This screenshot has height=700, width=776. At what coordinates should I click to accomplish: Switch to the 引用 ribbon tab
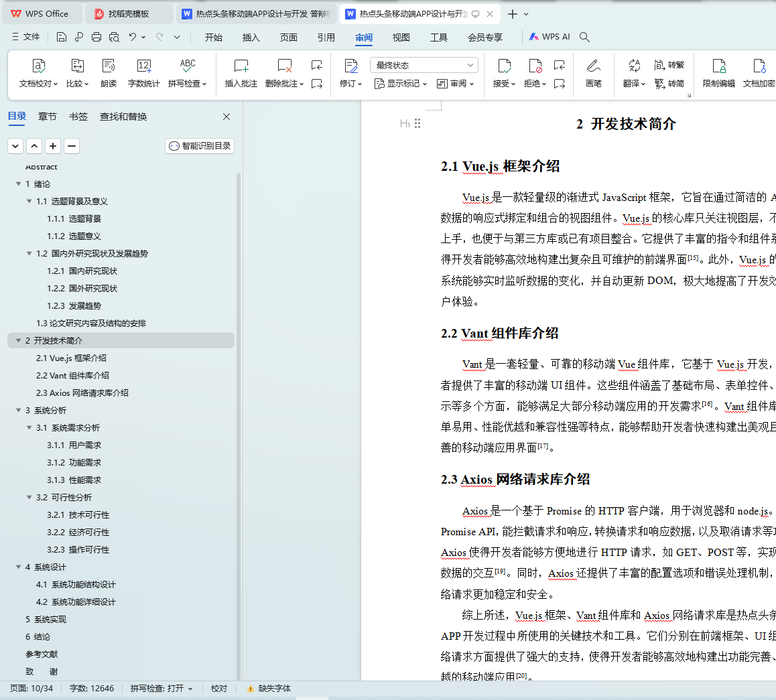tap(326, 37)
